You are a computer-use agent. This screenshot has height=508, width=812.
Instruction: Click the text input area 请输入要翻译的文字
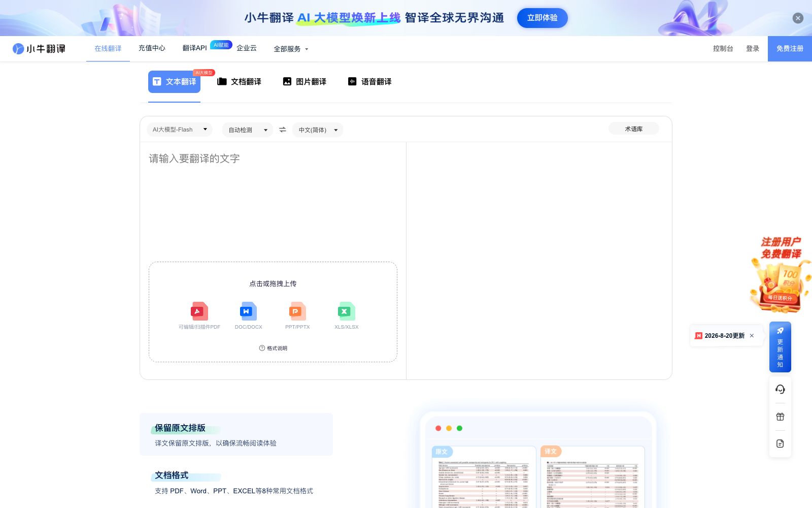pyautogui.click(x=273, y=201)
